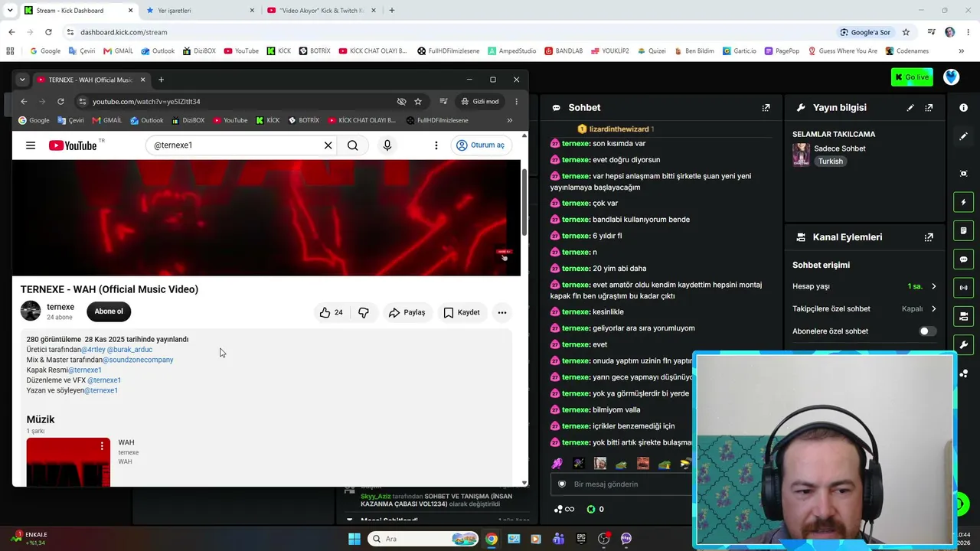Toggle Abonelere özel sohbet switch
This screenshot has width=980, height=551.
pos(927,331)
